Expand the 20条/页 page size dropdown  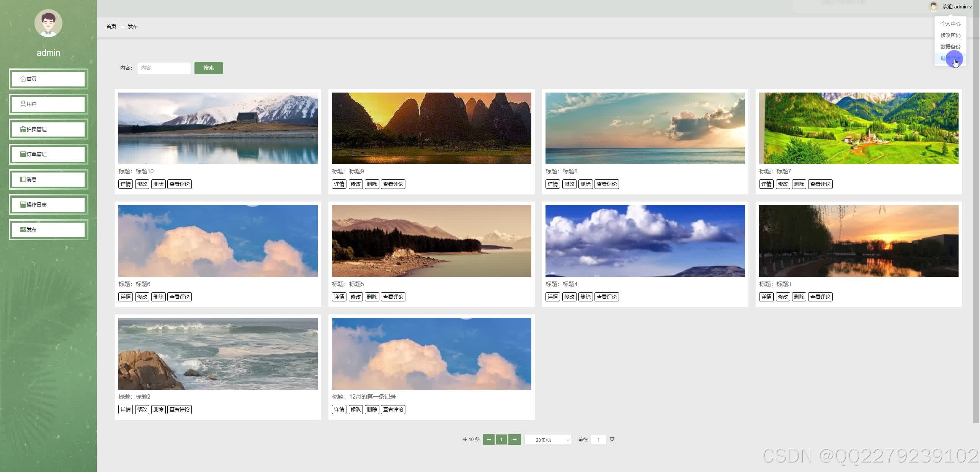point(547,440)
